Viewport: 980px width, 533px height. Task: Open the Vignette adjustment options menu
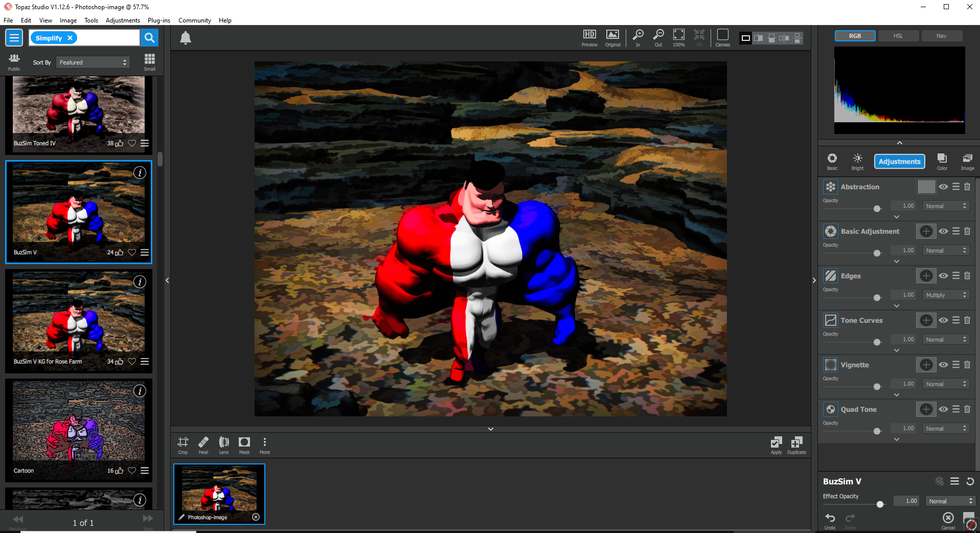coord(956,365)
